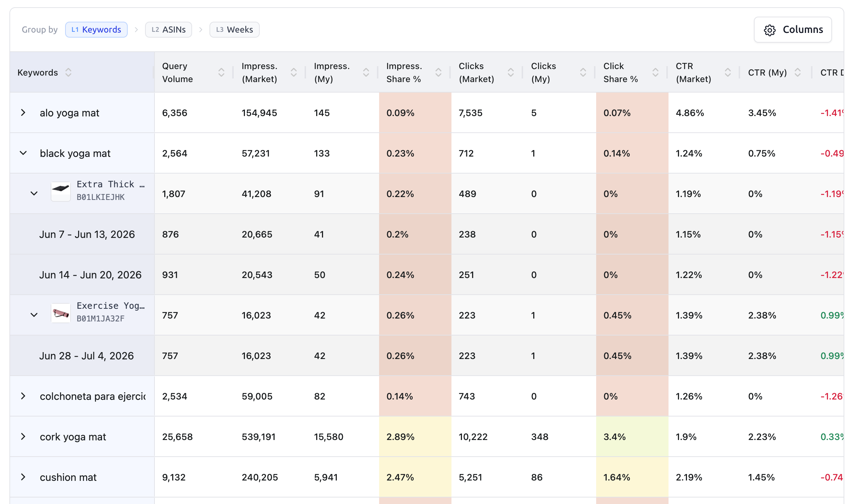Sort by Click Share % column arrows
This screenshot has height=504, width=853.
(655, 73)
